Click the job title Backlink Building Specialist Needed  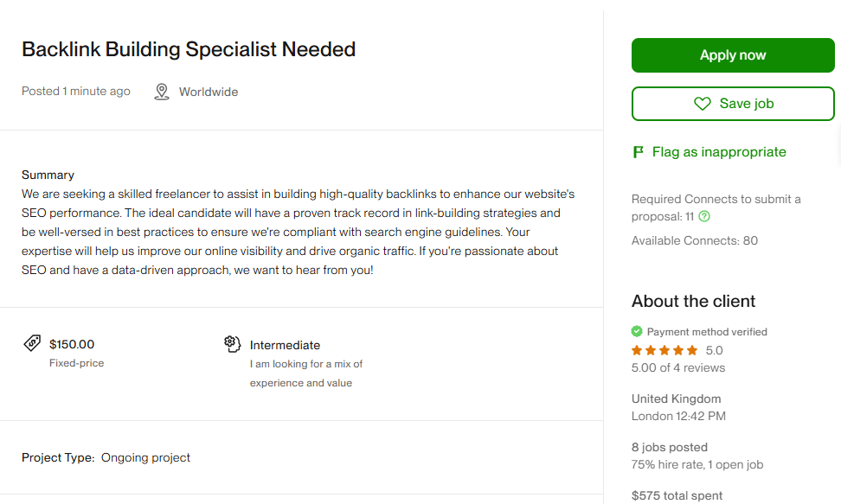pos(189,49)
